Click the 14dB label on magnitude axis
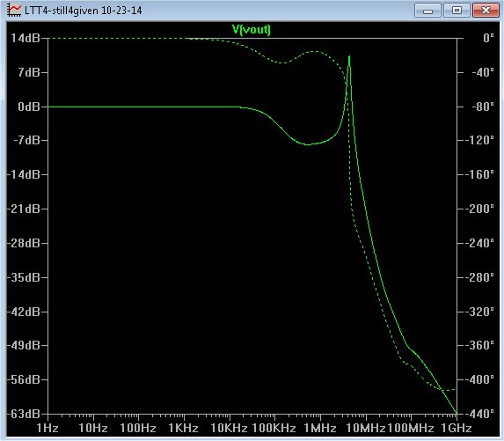The image size is (504, 441). (x=26, y=38)
